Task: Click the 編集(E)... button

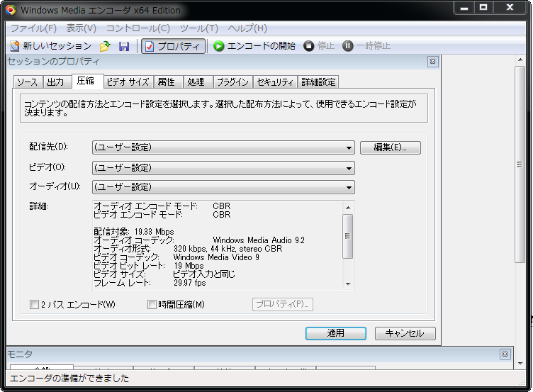Action: pyautogui.click(x=390, y=147)
